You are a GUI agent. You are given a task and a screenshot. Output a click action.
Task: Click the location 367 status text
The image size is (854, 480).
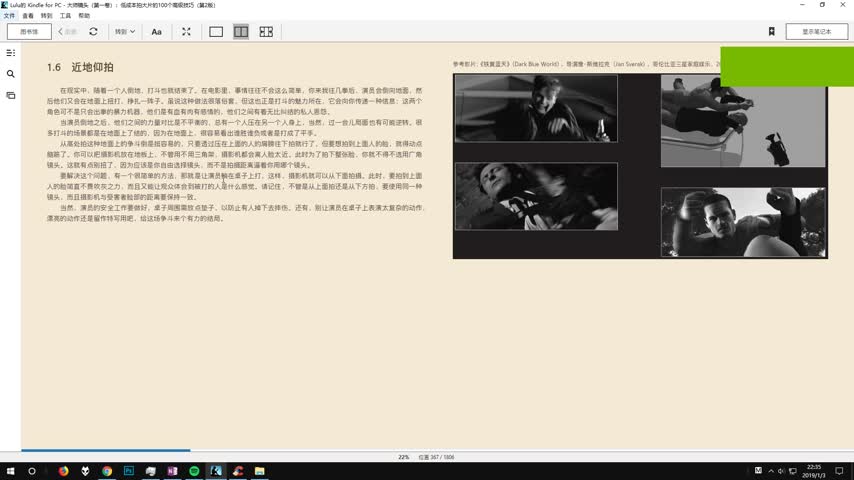436,457
